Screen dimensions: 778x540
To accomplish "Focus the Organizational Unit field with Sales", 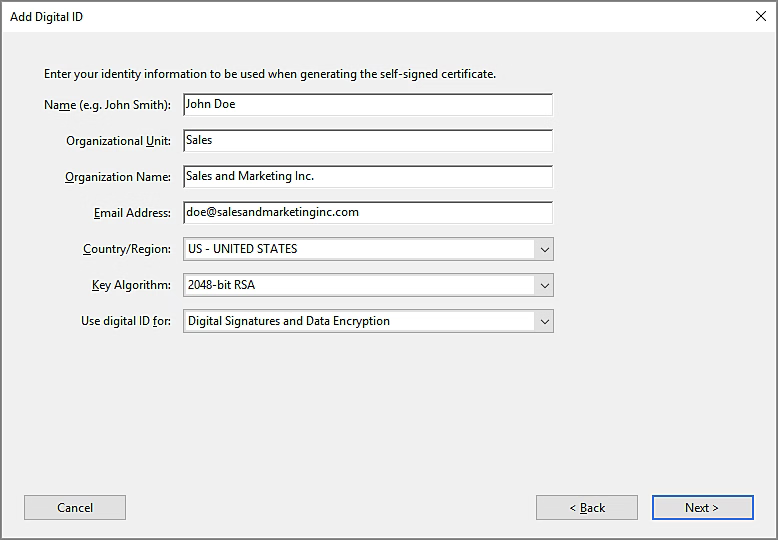I will [368, 140].
